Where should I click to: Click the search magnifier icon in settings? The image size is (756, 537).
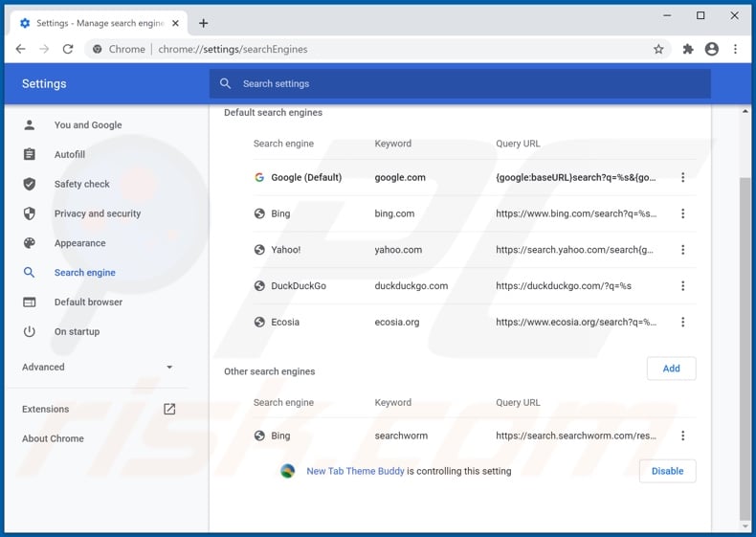coord(225,83)
